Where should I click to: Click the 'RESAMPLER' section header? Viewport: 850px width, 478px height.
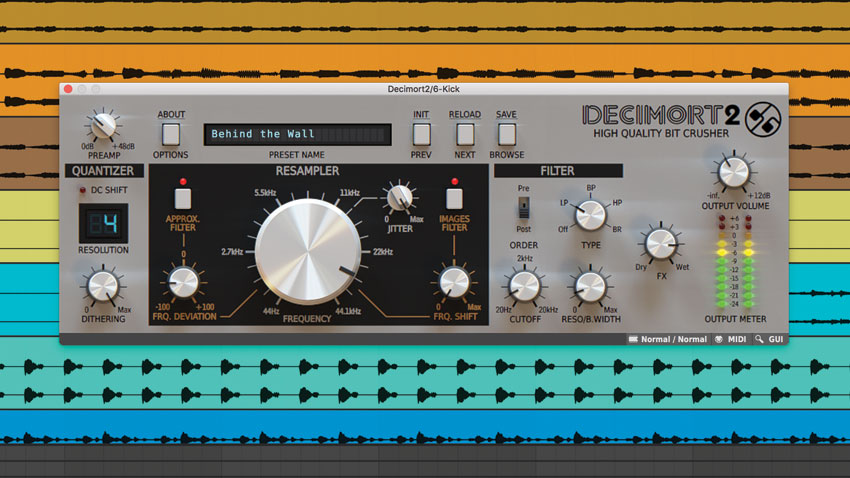307,171
